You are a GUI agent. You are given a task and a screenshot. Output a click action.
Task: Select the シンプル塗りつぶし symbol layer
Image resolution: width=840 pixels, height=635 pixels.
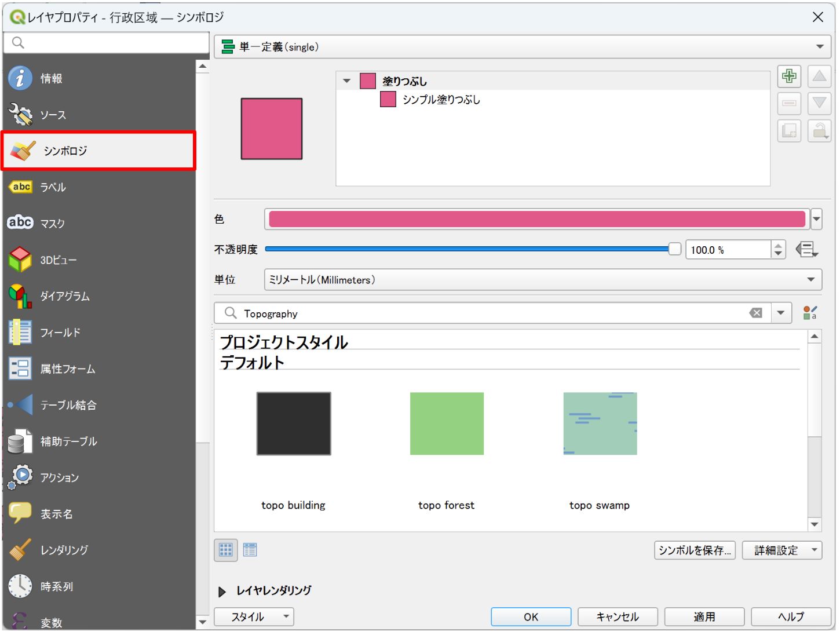[441, 100]
